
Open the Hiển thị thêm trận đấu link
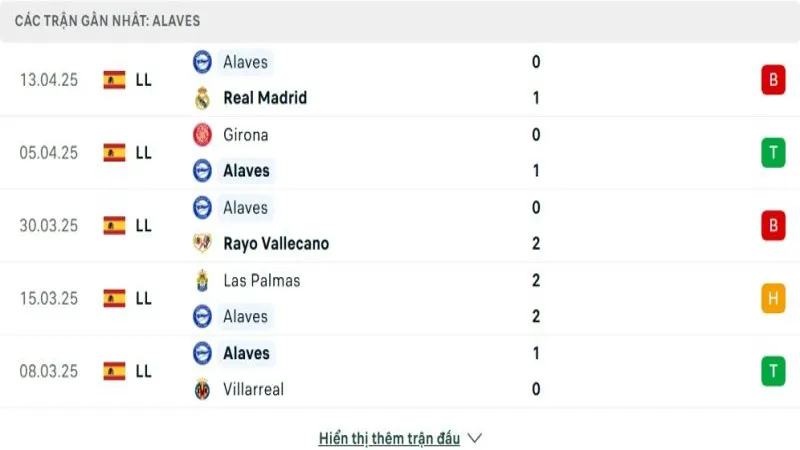pyautogui.click(x=389, y=438)
